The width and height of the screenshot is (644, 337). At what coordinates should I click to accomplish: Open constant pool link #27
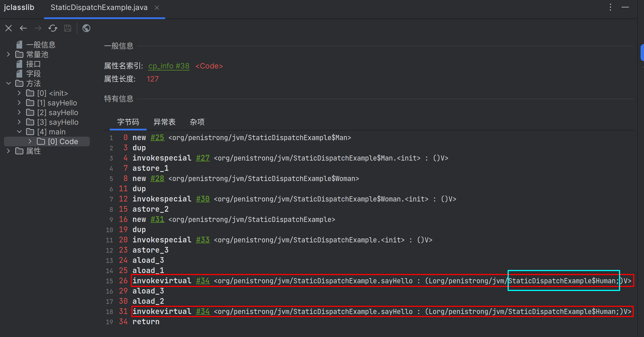(203, 158)
